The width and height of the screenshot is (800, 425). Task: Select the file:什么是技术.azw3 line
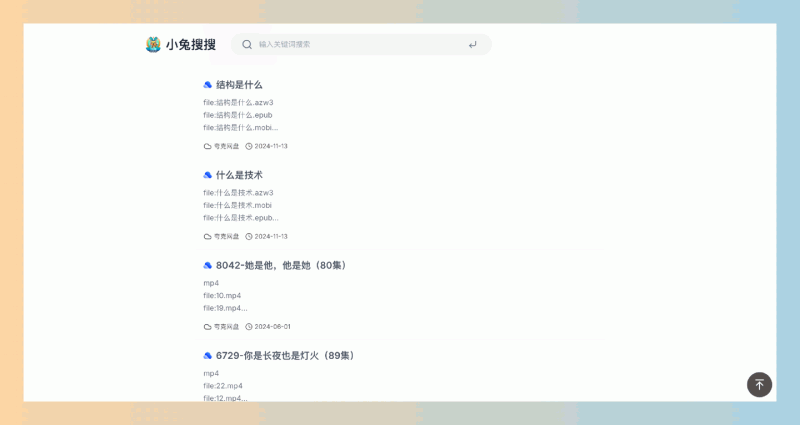pyautogui.click(x=238, y=193)
